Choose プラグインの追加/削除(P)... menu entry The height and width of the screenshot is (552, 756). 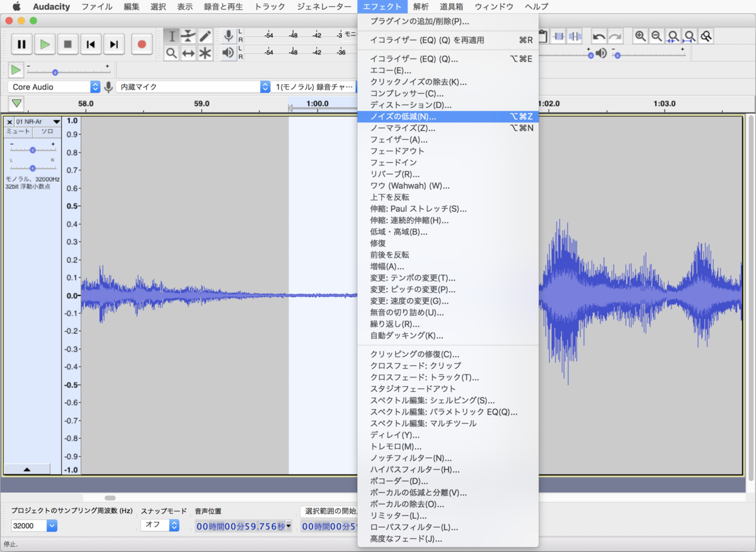(x=448, y=21)
